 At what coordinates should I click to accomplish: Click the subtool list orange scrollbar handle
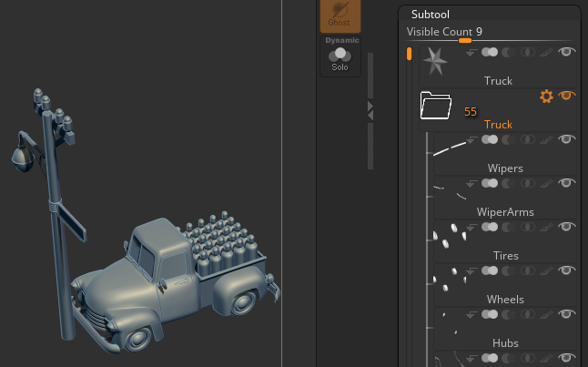pos(409,54)
